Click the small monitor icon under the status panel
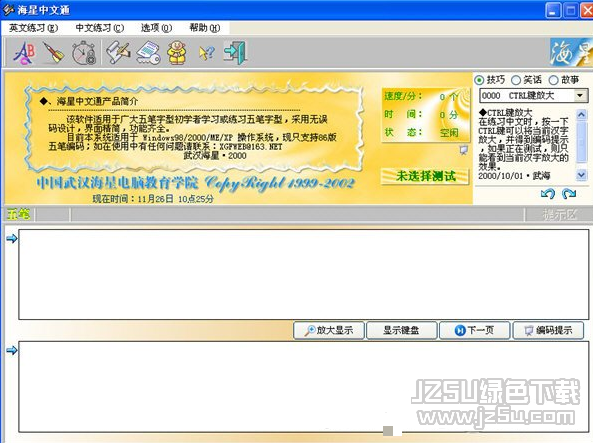This screenshot has height=443, width=593. [x=463, y=150]
